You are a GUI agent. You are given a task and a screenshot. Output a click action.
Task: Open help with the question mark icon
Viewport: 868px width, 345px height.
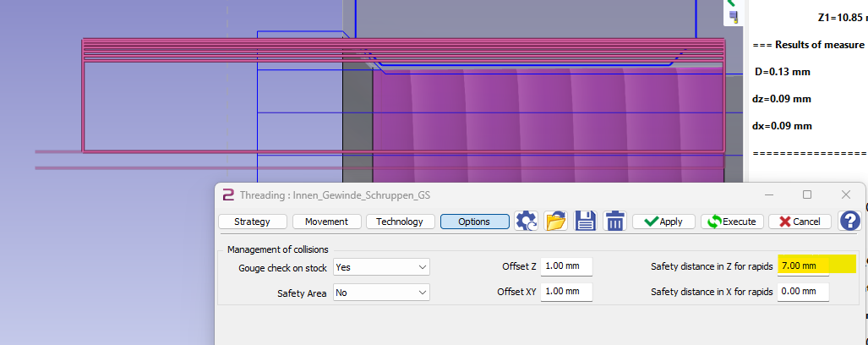coord(849,221)
